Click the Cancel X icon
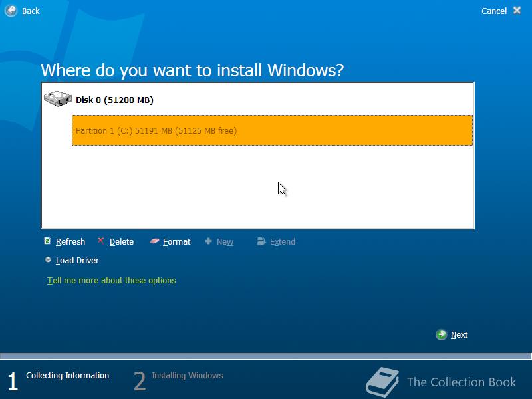The image size is (532, 399). tap(517, 11)
